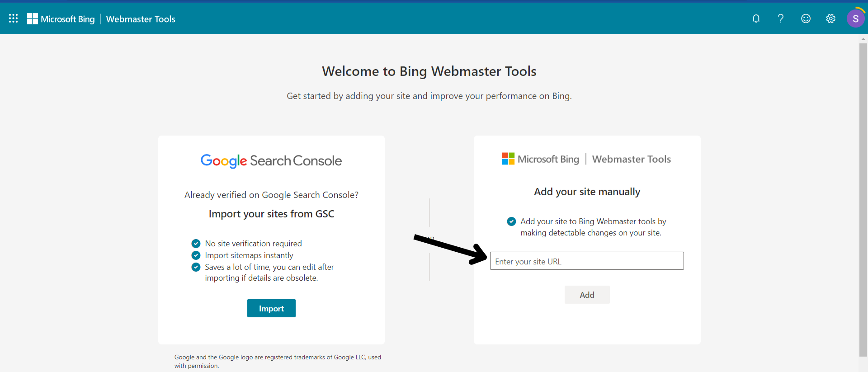Click the Google Search Console logo
Screen dimensions: 868x372
click(x=271, y=160)
